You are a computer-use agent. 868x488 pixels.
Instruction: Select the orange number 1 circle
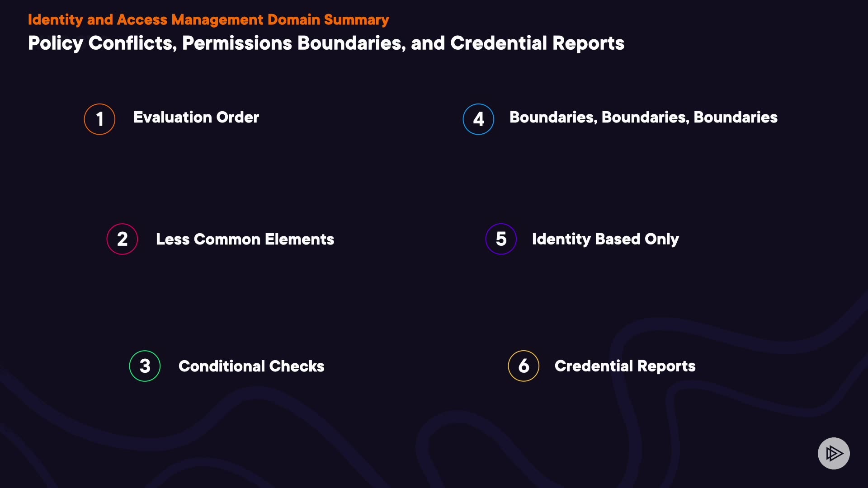click(x=99, y=119)
